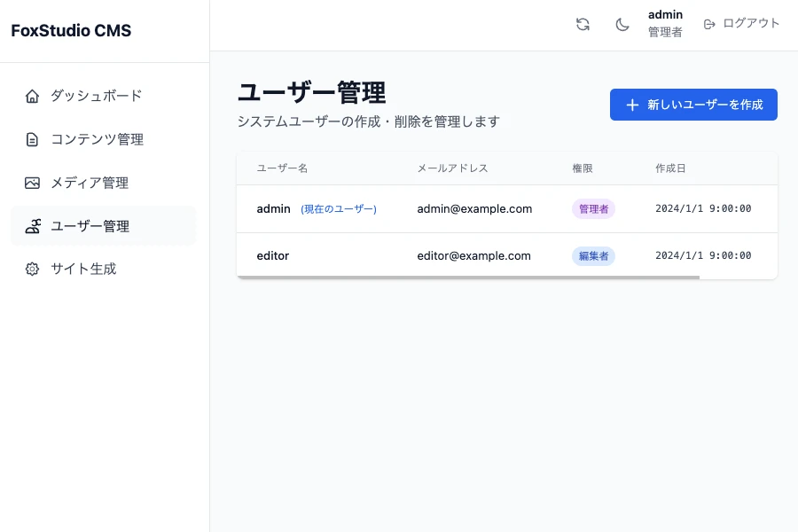The width and height of the screenshot is (798, 532).
Task: Click the refresh/sync icon in the header
Action: 583,24
